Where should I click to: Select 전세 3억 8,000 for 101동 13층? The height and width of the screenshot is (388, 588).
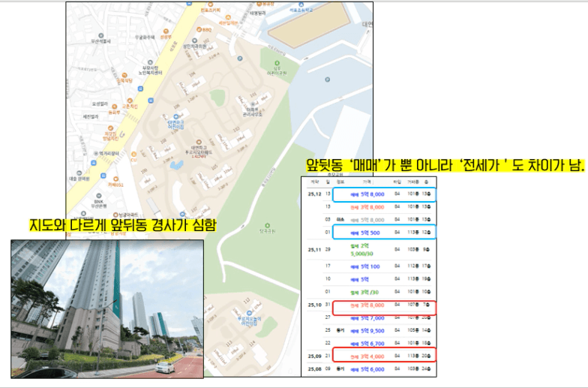(375, 207)
